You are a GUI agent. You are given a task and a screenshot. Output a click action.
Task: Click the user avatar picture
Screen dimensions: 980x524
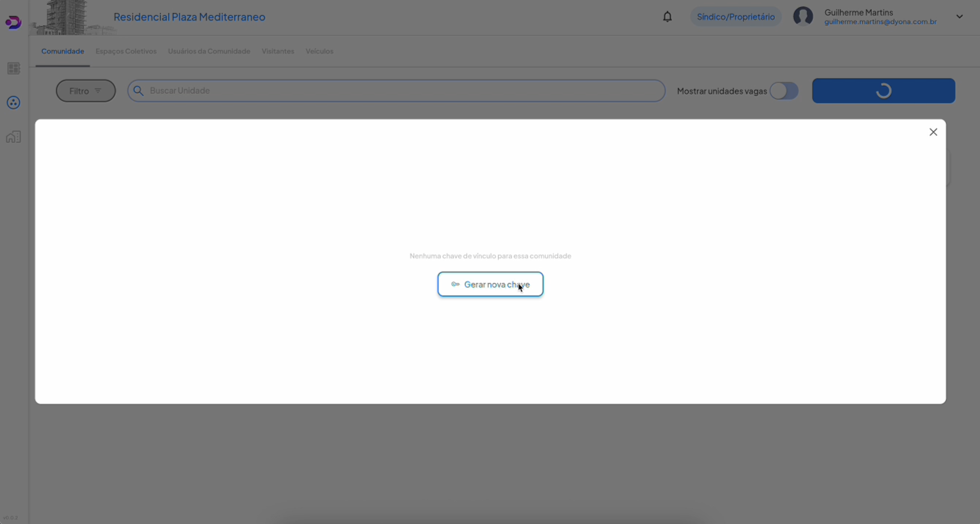pos(803,17)
